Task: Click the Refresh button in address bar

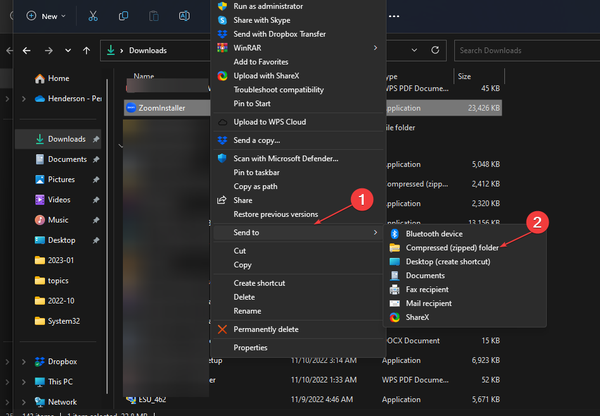Action: [x=435, y=50]
